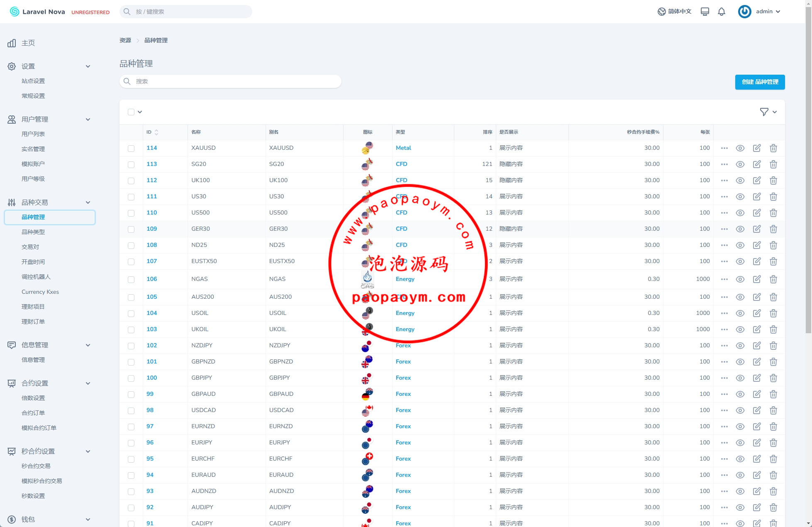Edit the USOIL row with pencil icon
This screenshot has width=812, height=527.
tap(756, 313)
